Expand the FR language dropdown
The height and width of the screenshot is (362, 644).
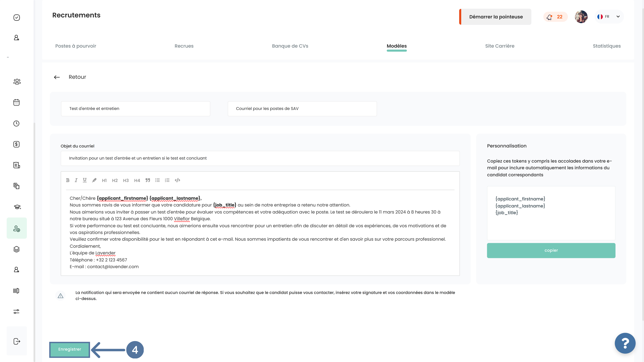[x=609, y=17]
